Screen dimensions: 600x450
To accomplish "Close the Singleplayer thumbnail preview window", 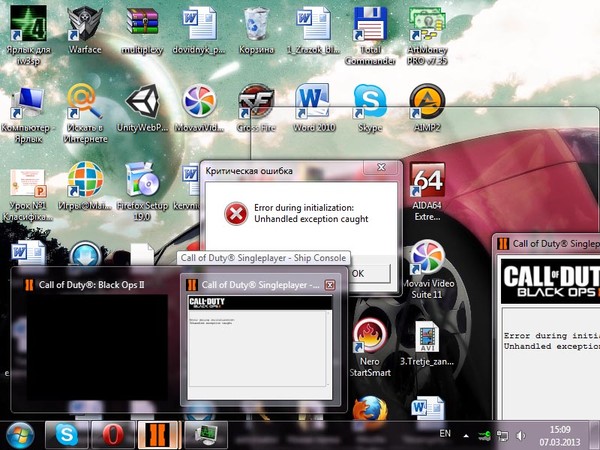I will pos(330,285).
